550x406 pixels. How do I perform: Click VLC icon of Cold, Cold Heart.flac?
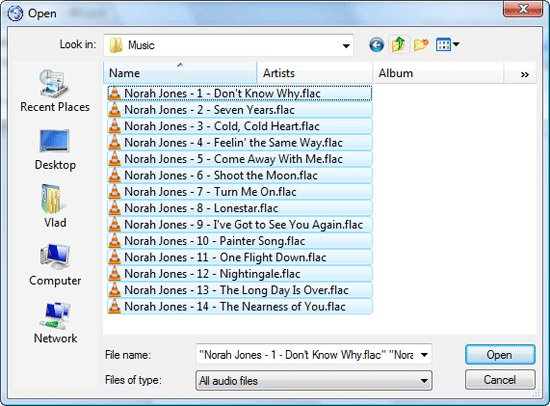(x=114, y=126)
